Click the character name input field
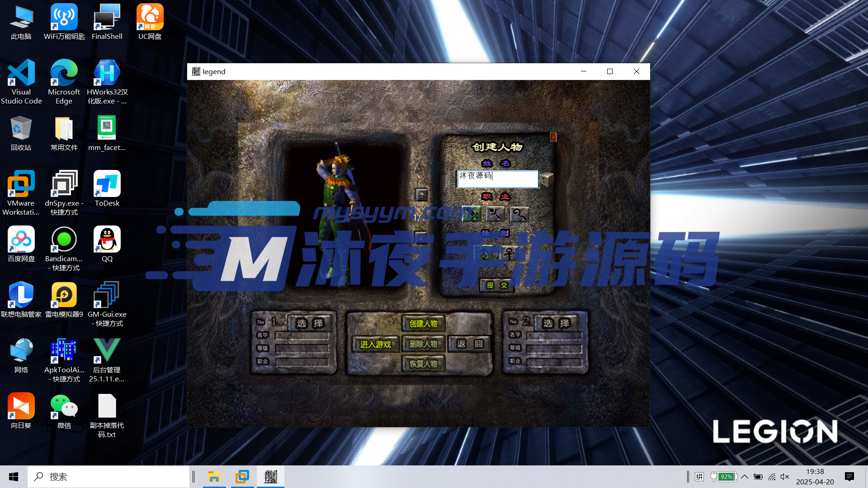 [x=497, y=179]
